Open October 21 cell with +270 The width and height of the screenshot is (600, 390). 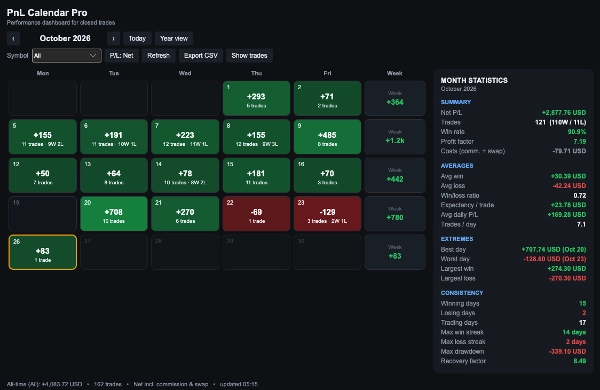click(185, 214)
